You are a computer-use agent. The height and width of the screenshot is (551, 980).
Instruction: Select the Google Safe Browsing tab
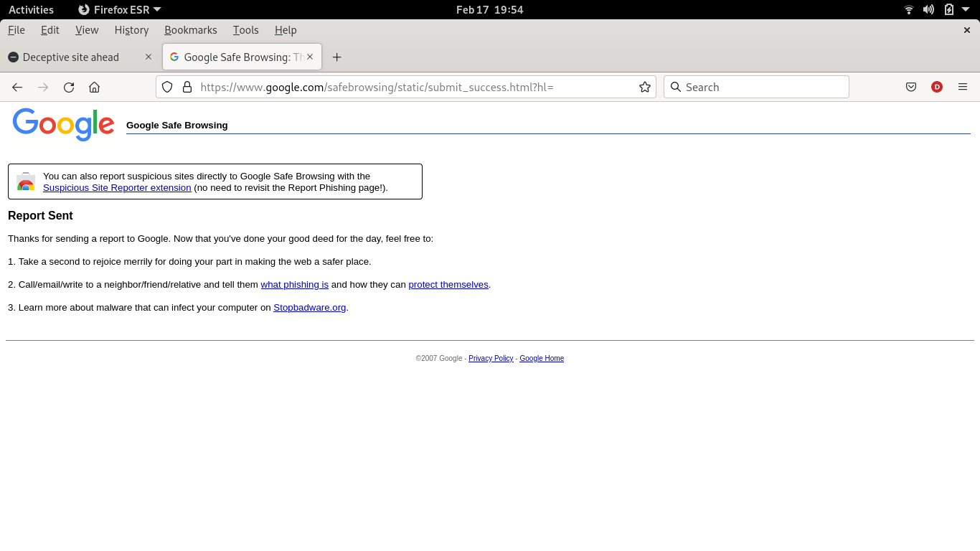242,57
